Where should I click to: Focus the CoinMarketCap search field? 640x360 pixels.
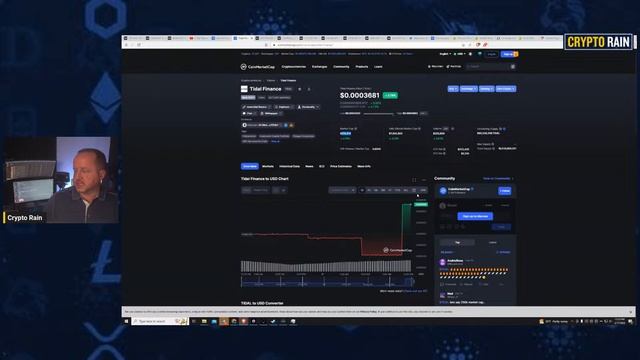(490, 67)
